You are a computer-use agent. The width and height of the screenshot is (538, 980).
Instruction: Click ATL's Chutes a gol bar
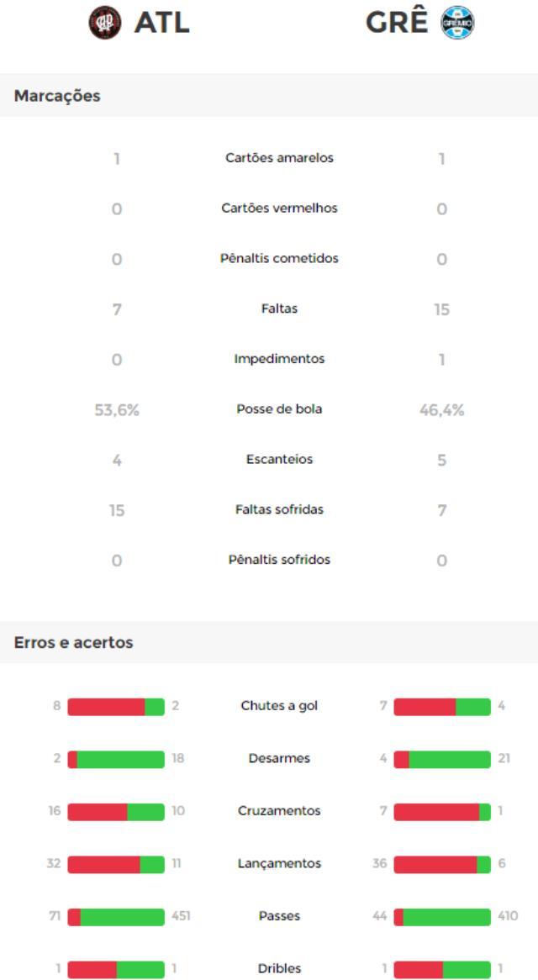coord(116,707)
